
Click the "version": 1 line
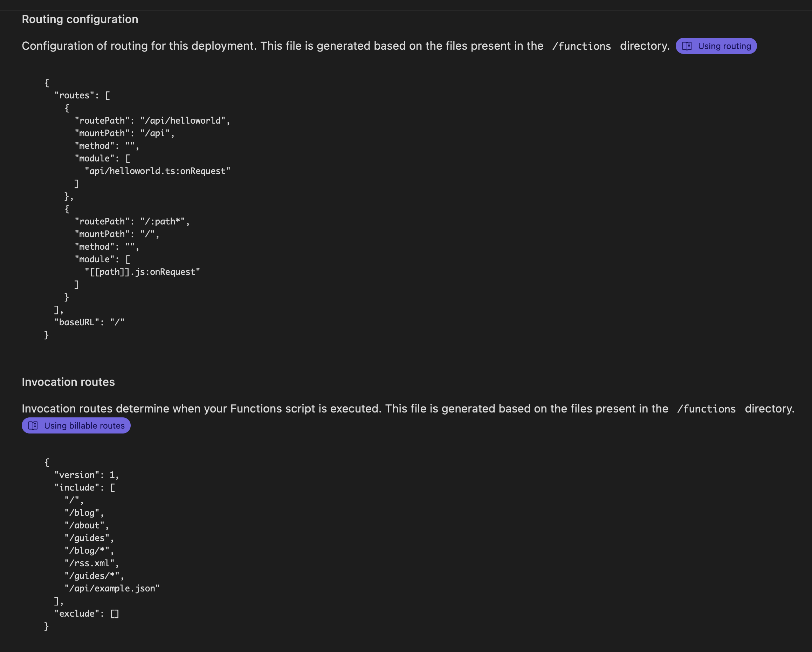coord(87,475)
